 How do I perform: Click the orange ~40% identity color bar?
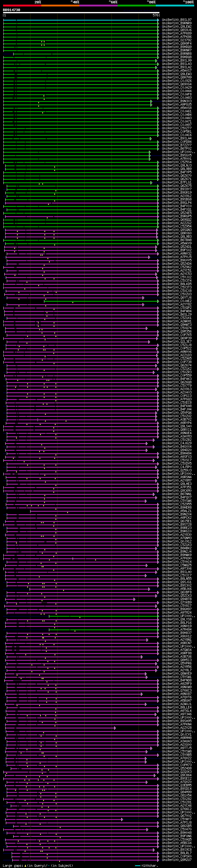click(61, 6)
